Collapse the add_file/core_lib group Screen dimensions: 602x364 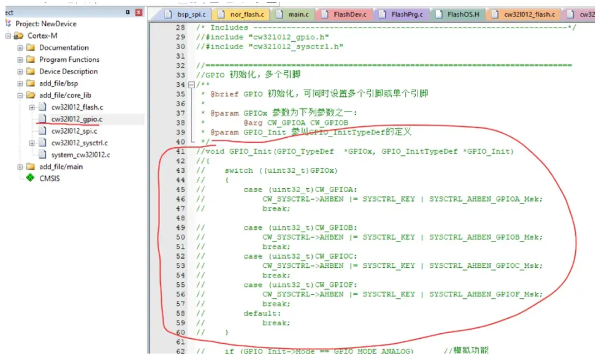tap(20, 95)
